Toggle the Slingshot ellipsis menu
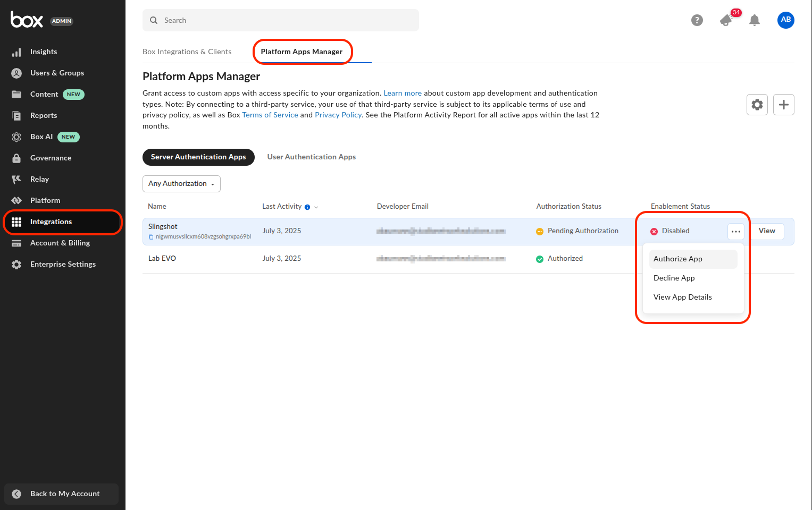Viewport: 812px width, 510px height. [736, 231]
